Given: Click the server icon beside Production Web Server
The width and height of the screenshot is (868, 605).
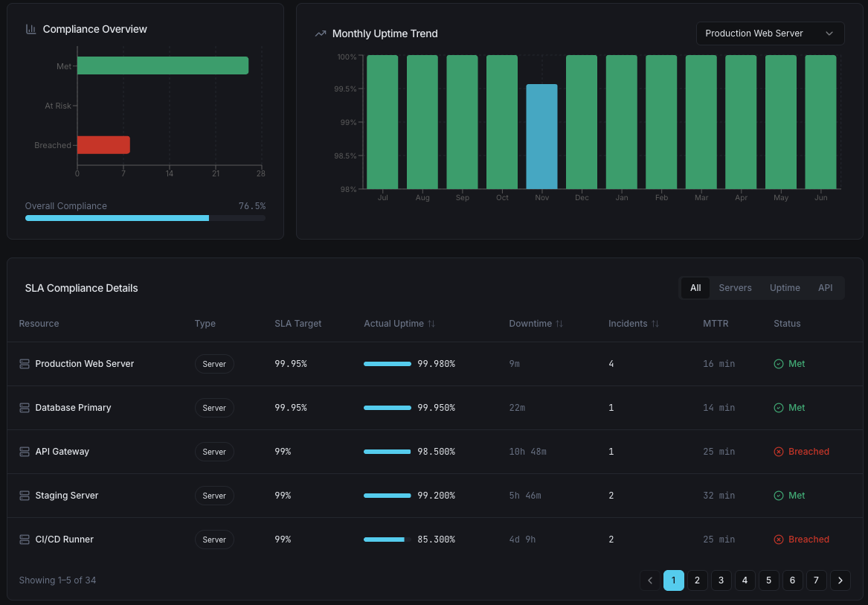Looking at the screenshot, I should tap(25, 364).
